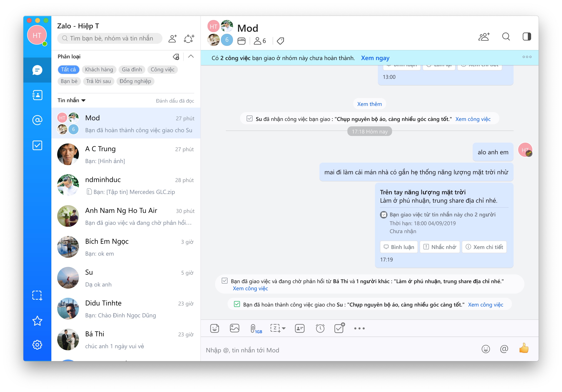Focus the message input to Mod
The width and height of the screenshot is (562, 392).
pyautogui.click(x=340, y=350)
